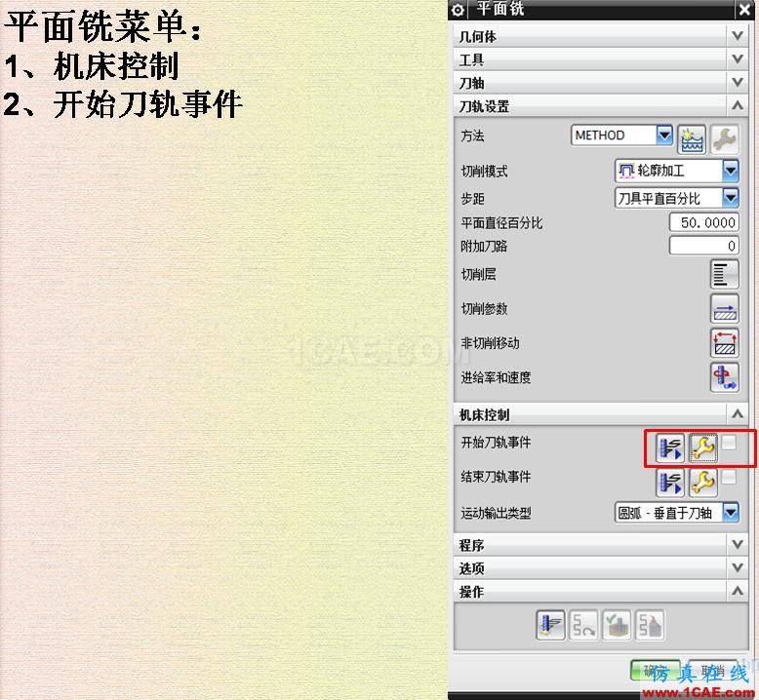Click the 确定 OK button
This screenshot has height=700, width=759.
coord(656,671)
